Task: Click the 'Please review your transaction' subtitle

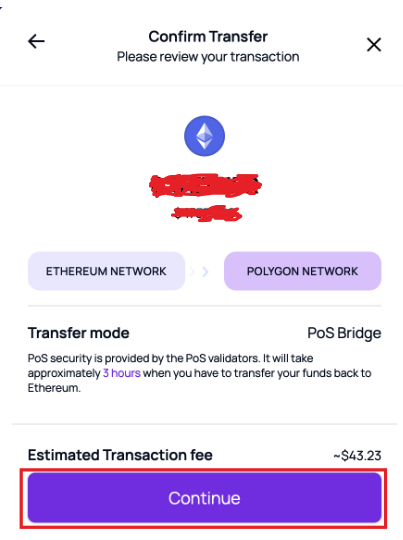Action: point(208,57)
